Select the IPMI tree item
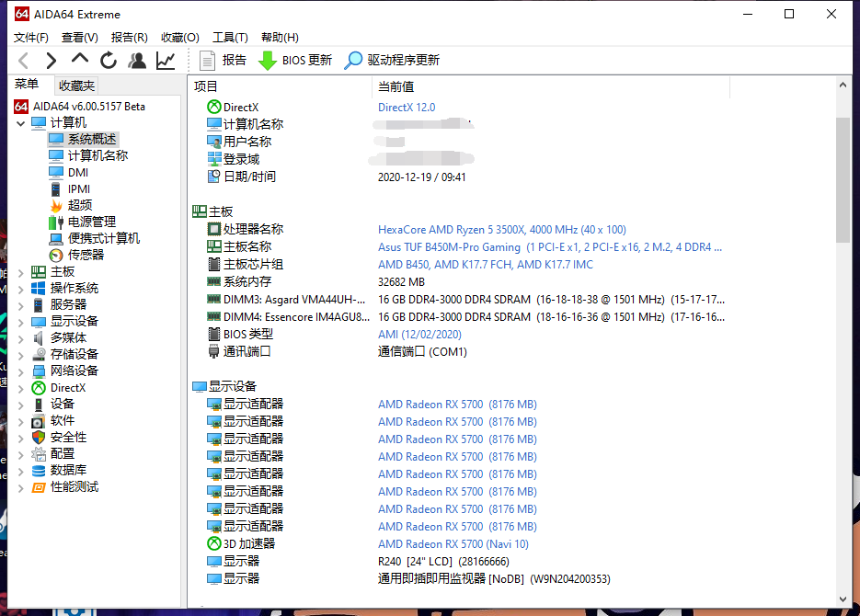 click(79, 189)
